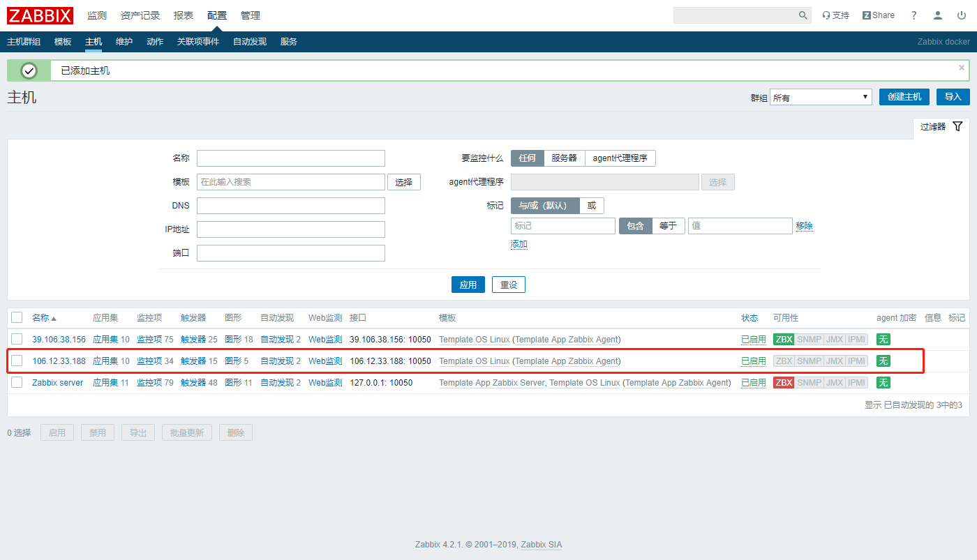Click 导入 button
Screen dimensions: 977x560
[953, 97]
